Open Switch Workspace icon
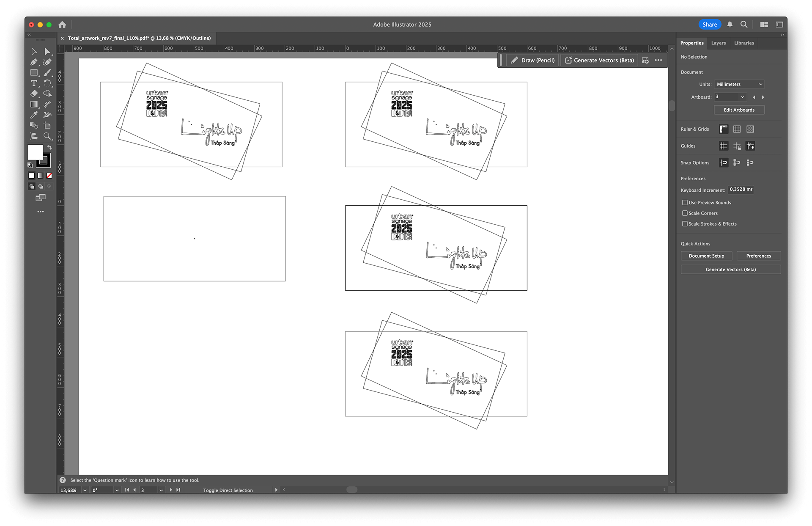Screen dimensions: 812x526 [779, 25]
